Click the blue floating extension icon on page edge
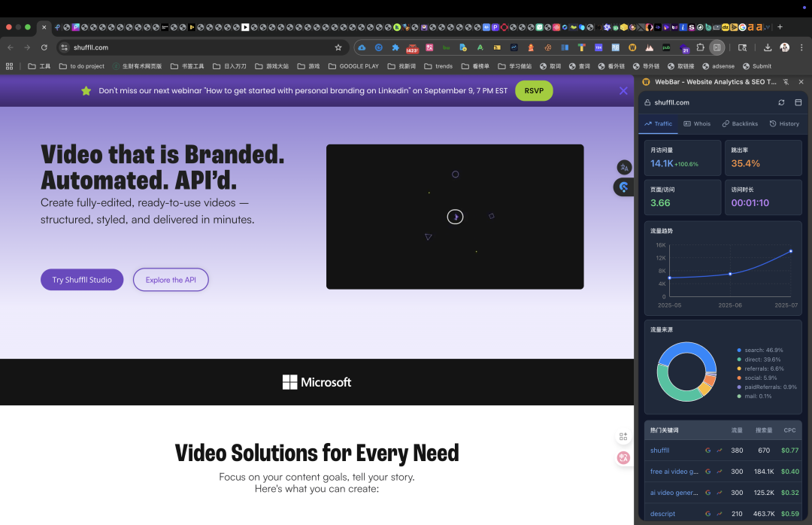The width and height of the screenshot is (812, 525). click(x=623, y=187)
